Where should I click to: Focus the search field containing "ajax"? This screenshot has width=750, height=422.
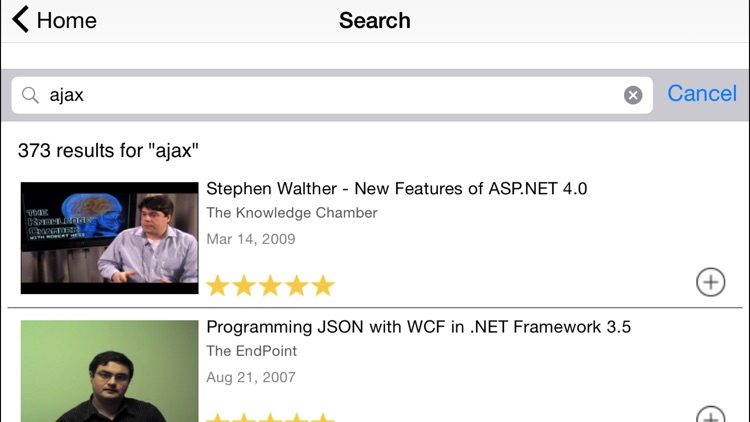[330, 95]
